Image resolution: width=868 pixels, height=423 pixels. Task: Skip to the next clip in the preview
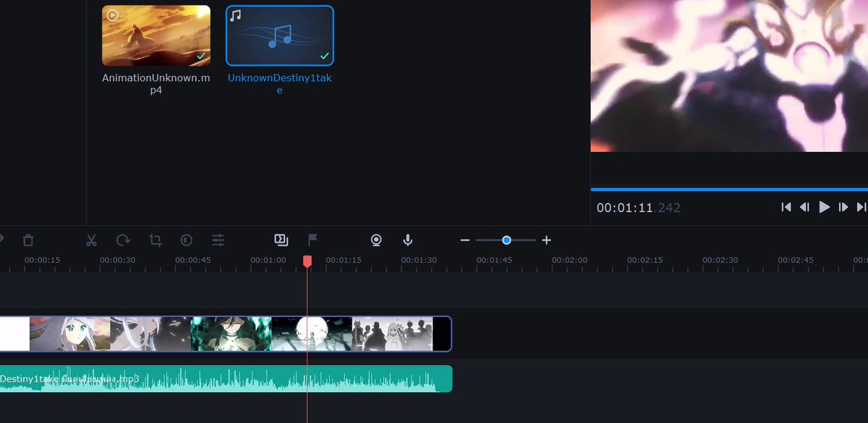click(861, 208)
